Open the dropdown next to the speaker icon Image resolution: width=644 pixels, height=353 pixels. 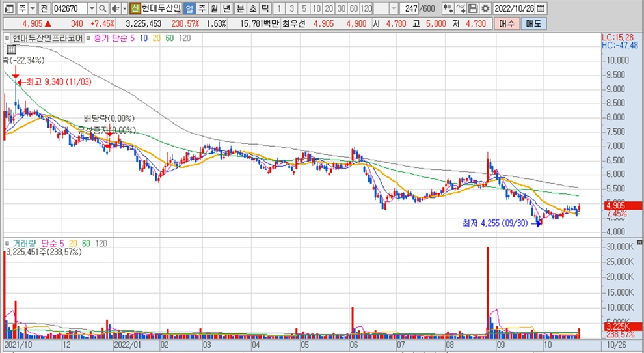(125, 8)
